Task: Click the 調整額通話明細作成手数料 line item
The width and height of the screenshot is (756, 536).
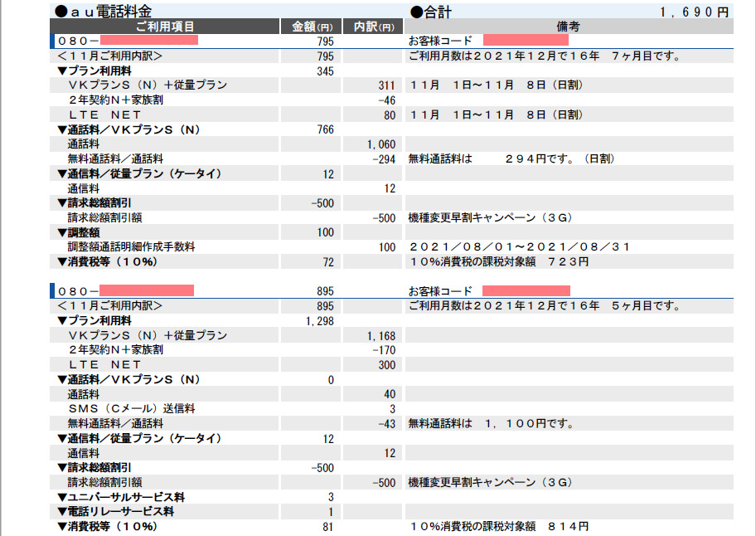Action: tap(131, 247)
